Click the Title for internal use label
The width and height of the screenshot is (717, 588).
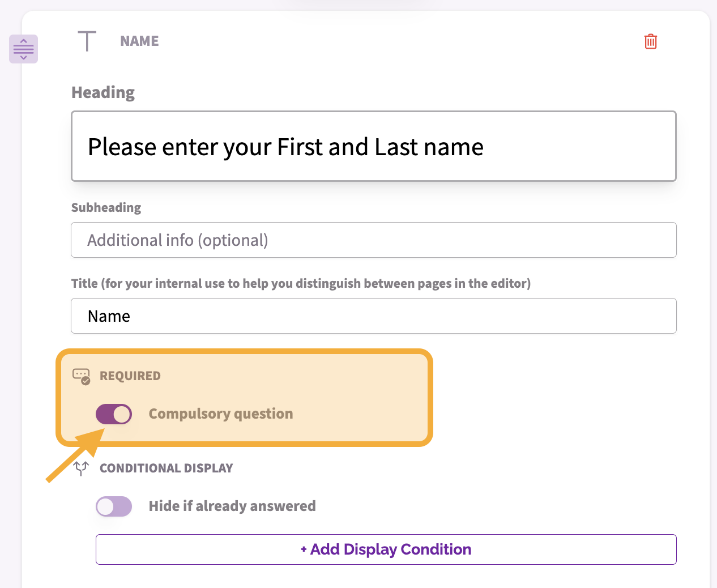coord(301,283)
